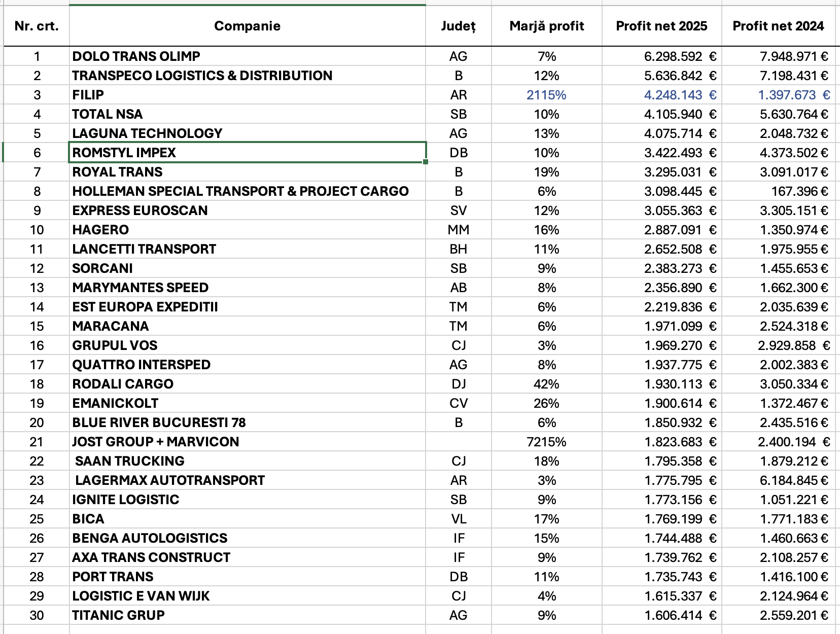This screenshot has width=840, height=634.
Task: Select the LANCETTI TRANSPORT cell
Action: pyautogui.click(x=248, y=249)
